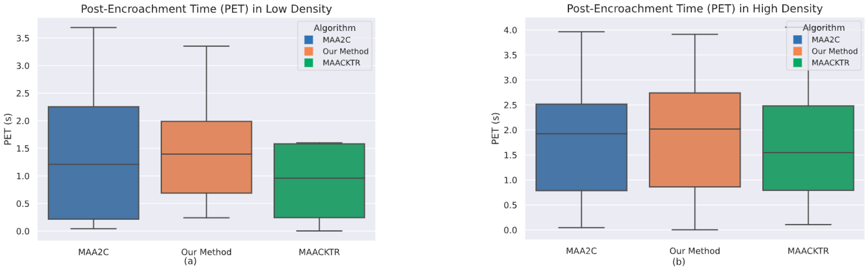Click the green MAACKTR swatch in High Density legend
This screenshot has width=868, height=269.
(x=798, y=63)
